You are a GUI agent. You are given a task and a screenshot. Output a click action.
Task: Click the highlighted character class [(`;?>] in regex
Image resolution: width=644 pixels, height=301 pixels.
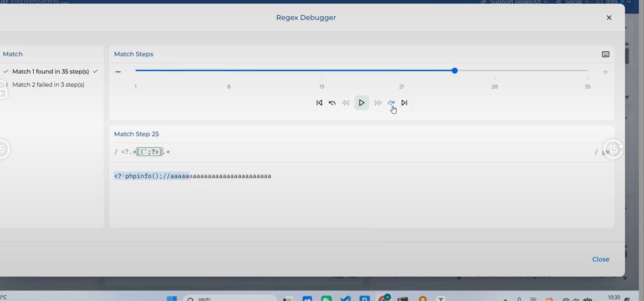pyautogui.click(x=149, y=152)
